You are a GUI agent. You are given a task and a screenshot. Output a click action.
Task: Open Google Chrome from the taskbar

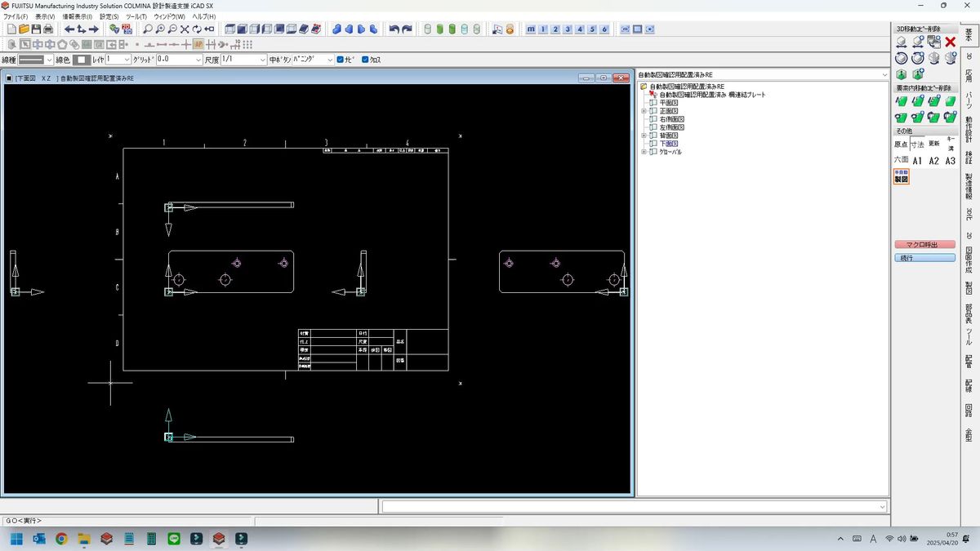pyautogui.click(x=61, y=539)
